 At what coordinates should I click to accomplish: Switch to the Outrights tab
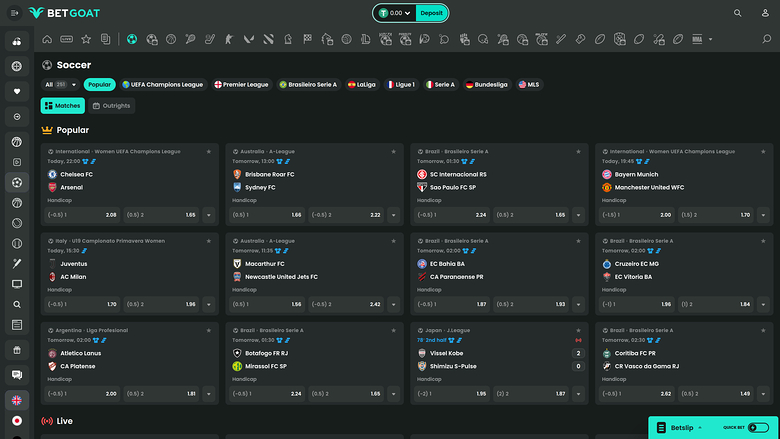click(111, 106)
